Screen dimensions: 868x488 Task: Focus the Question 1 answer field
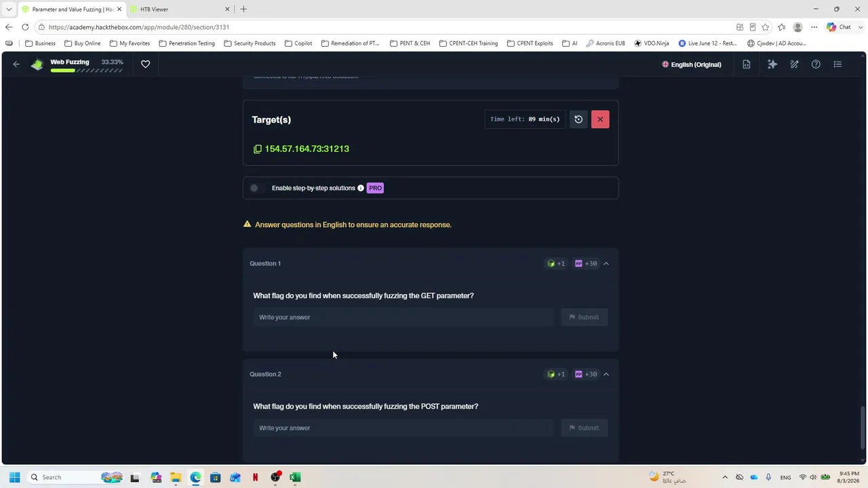pos(403,317)
